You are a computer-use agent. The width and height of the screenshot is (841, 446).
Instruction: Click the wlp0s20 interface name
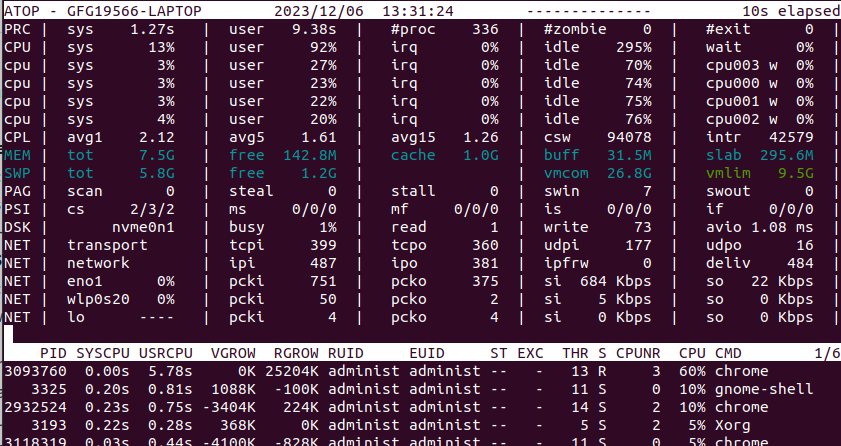[98, 299]
